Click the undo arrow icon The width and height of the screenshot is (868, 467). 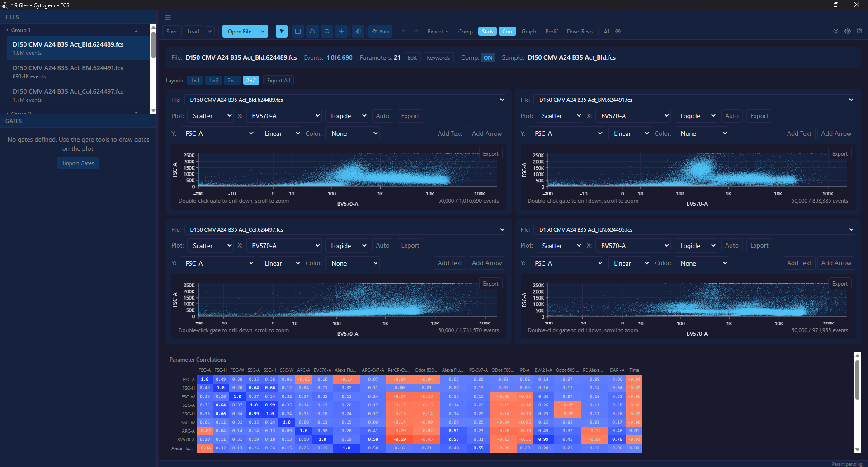pos(404,31)
